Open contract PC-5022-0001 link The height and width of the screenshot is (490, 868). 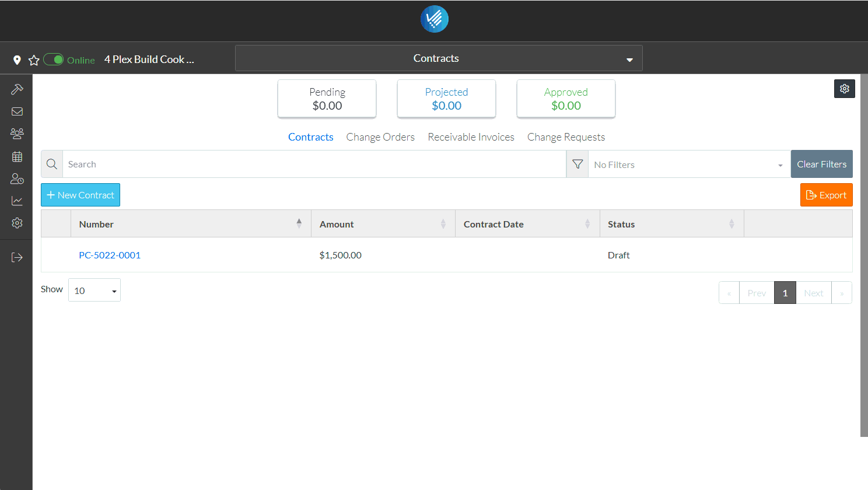point(110,255)
